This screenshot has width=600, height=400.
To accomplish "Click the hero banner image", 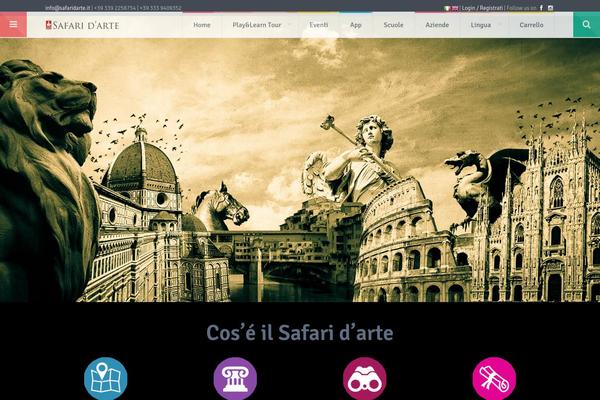I will (x=300, y=170).
